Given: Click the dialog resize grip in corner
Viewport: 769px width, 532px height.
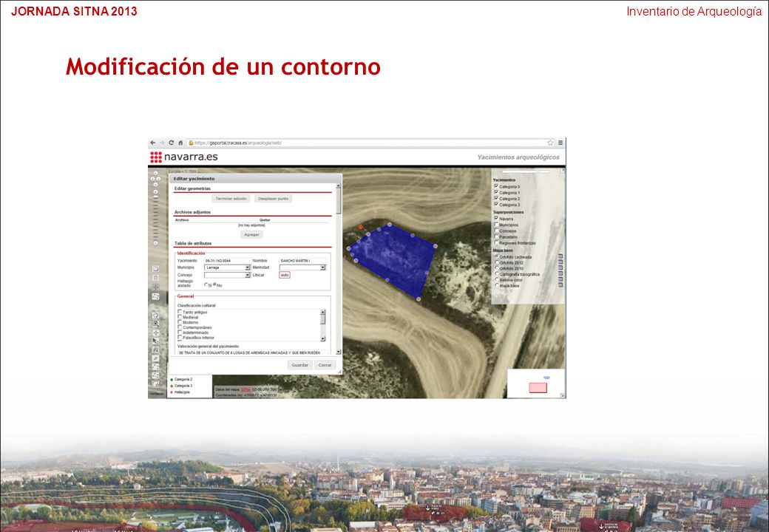Looking at the screenshot, I should [339, 372].
